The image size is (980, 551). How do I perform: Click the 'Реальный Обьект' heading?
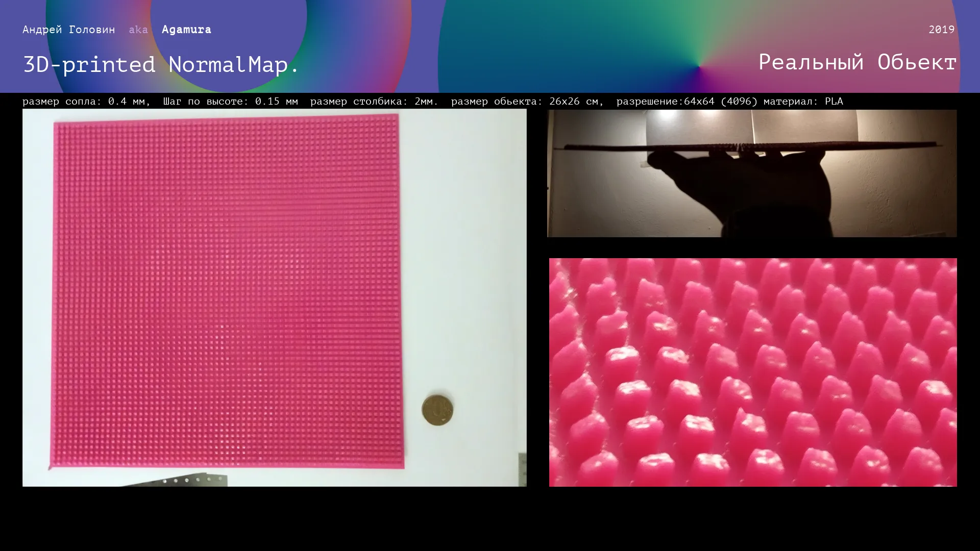click(857, 62)
